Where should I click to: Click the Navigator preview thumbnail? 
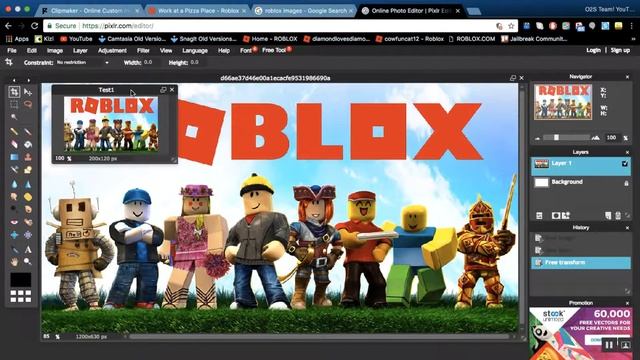tap(563, 102)
